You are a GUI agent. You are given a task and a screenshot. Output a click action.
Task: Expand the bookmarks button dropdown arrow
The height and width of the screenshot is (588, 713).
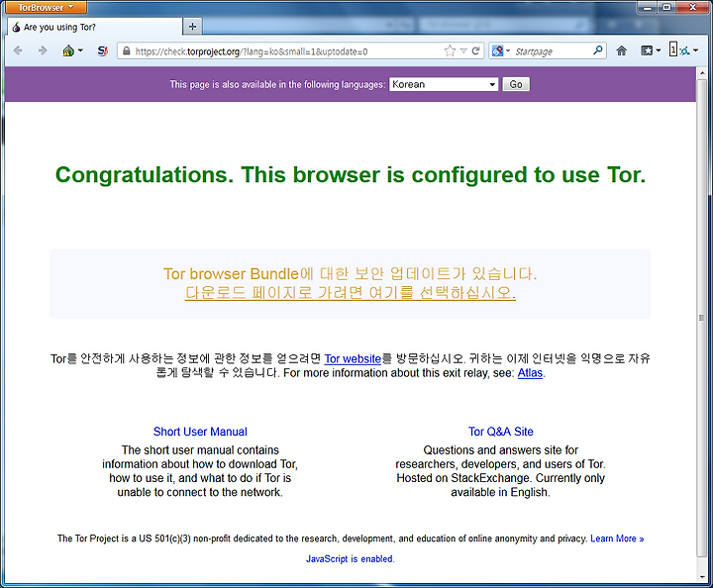[x=658, y=50]
